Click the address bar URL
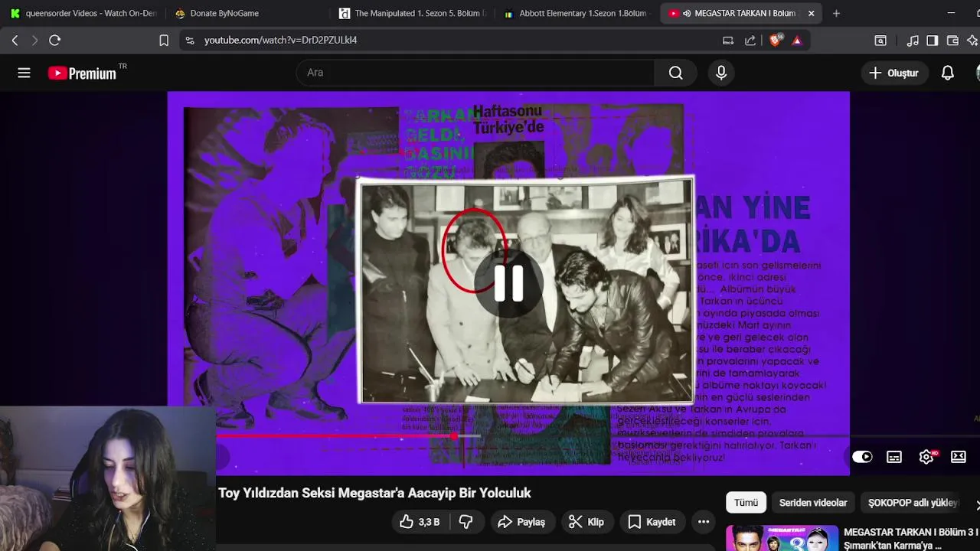Image resolution: width=980 pixels, height=551 pixels. pos(280,40)
